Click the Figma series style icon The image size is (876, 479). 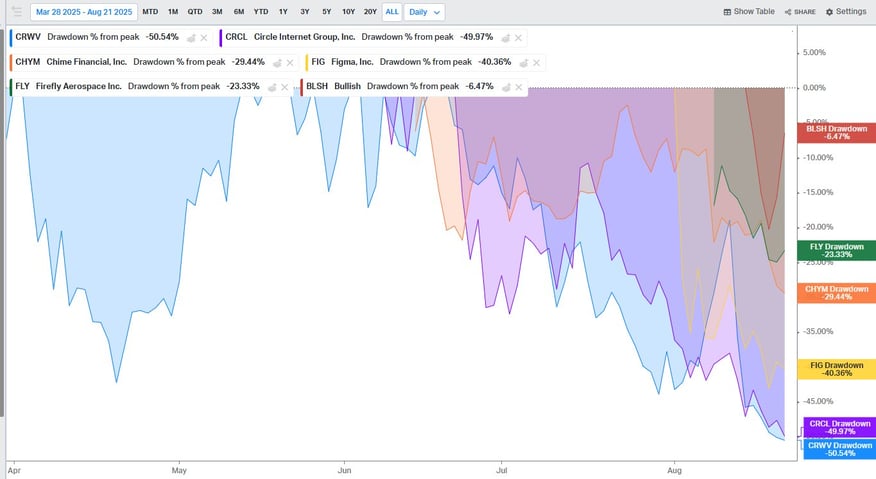pos(523,63)
